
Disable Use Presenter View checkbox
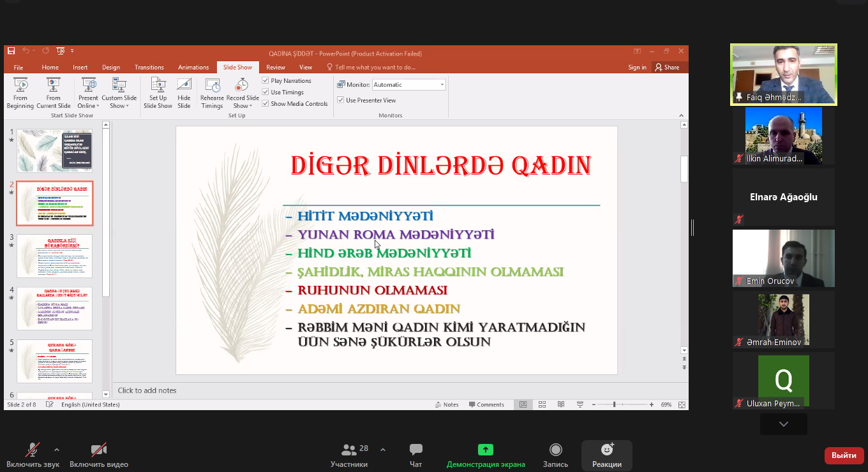click(341, 100)
